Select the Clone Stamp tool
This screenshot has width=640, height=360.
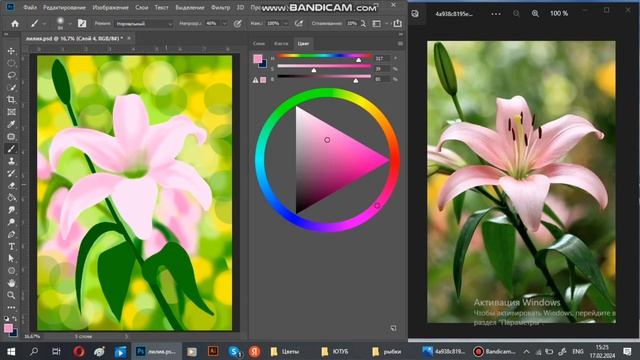coord(11,161)
